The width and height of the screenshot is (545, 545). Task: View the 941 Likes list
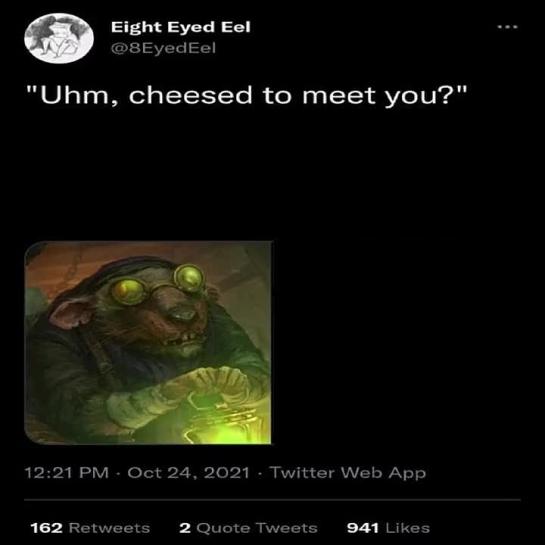click(x=388, y=528)
